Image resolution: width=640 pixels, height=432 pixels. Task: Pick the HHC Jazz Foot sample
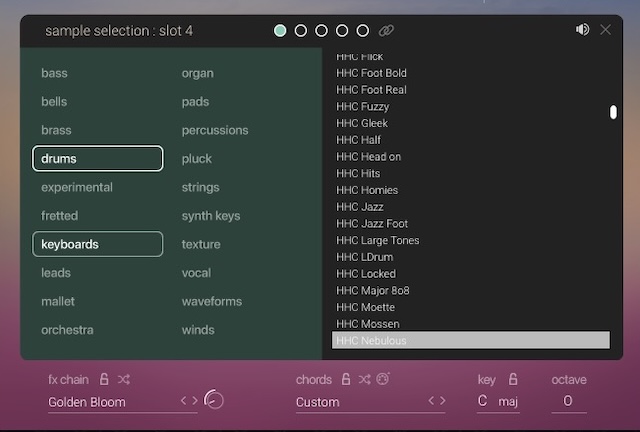tap(371, 224)
